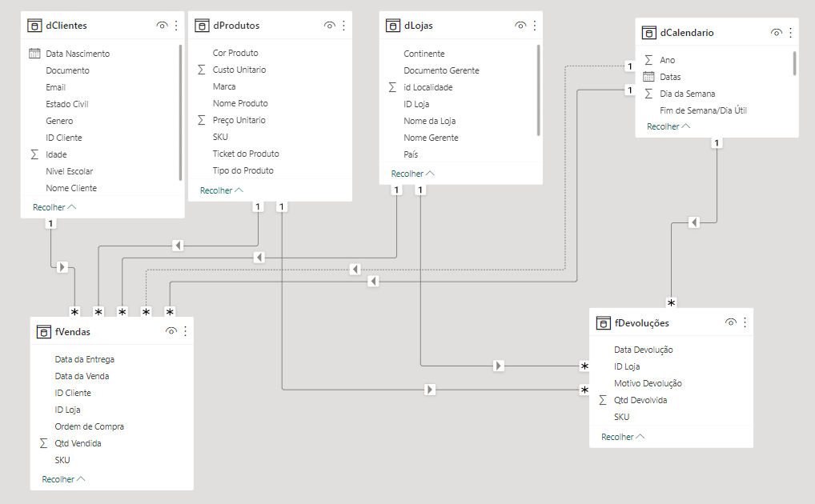Screen dimensions: 815x504
Task: Select Cor Produto field
Action: coord(235,53)
